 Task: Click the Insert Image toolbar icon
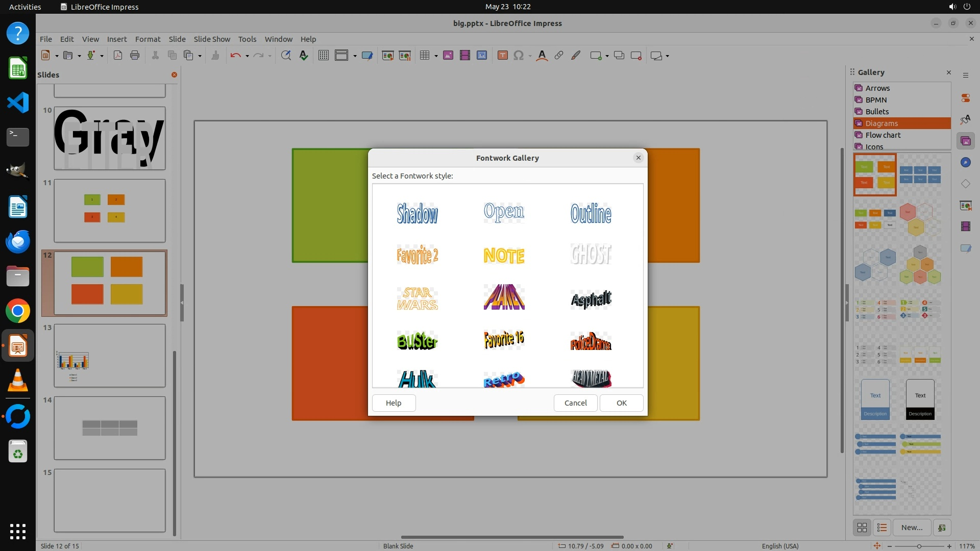(x=448, y=56)
